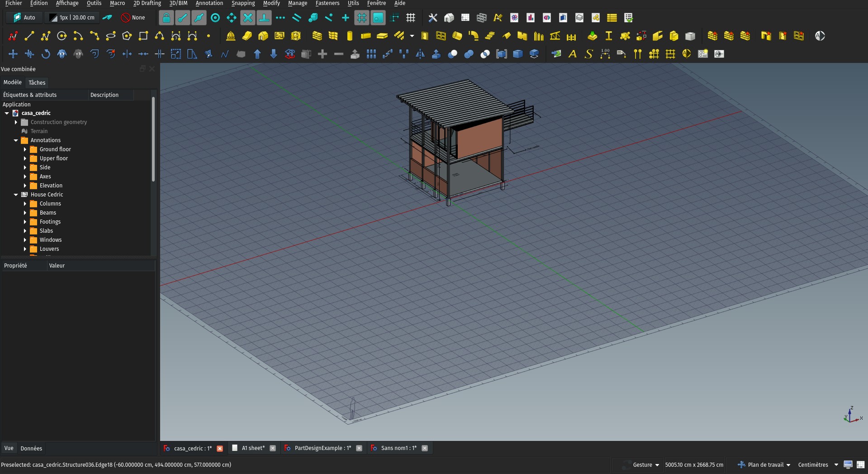
Task: Select the Truss tool icon
Action: [x=555, y=36]
